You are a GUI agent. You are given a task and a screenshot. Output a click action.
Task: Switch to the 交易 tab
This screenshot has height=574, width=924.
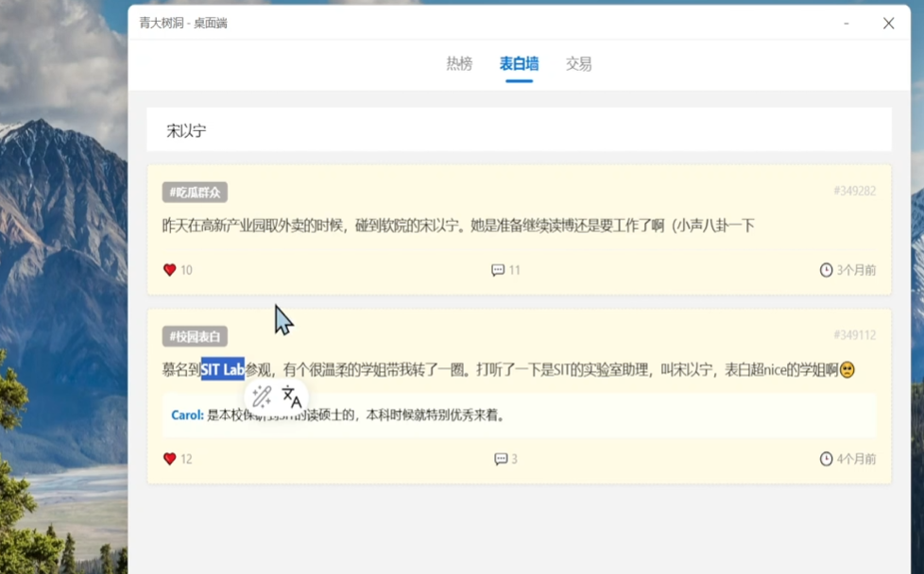(577, 63)
